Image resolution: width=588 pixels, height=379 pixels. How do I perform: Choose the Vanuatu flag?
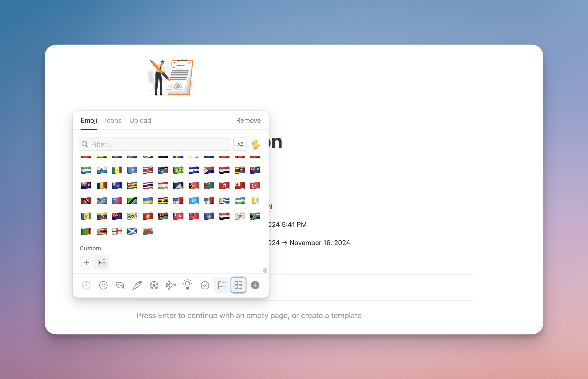coord(163,216)
